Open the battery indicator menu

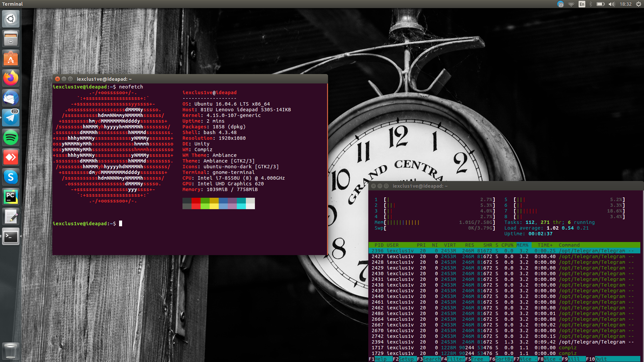click(x=600, y=4)
